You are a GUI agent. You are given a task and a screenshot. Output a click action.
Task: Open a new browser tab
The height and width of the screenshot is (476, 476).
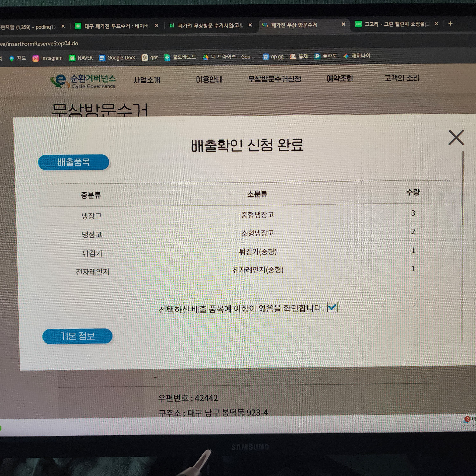(x=450, y=24)
